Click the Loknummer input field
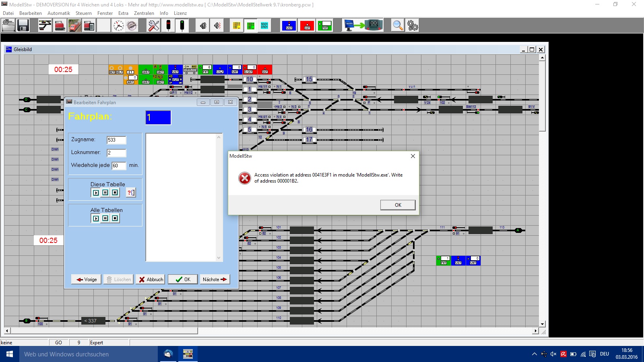 [x=116, y=153]
